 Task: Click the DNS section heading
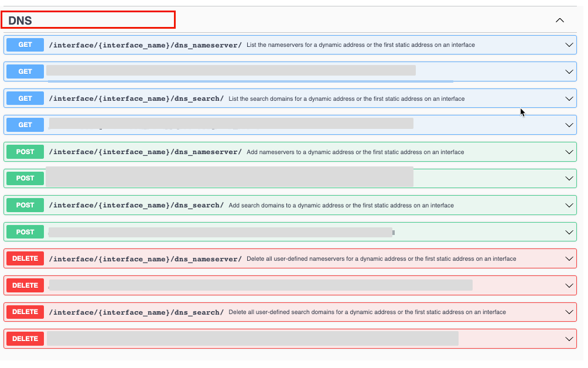20,21
